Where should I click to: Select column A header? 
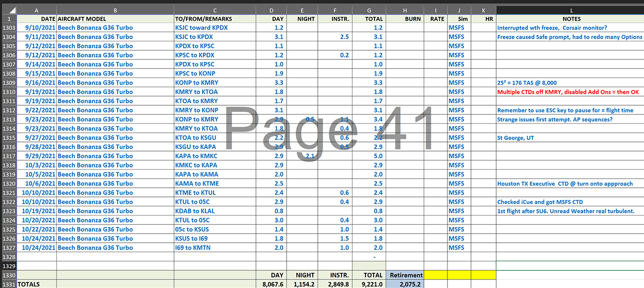[37, 10]
